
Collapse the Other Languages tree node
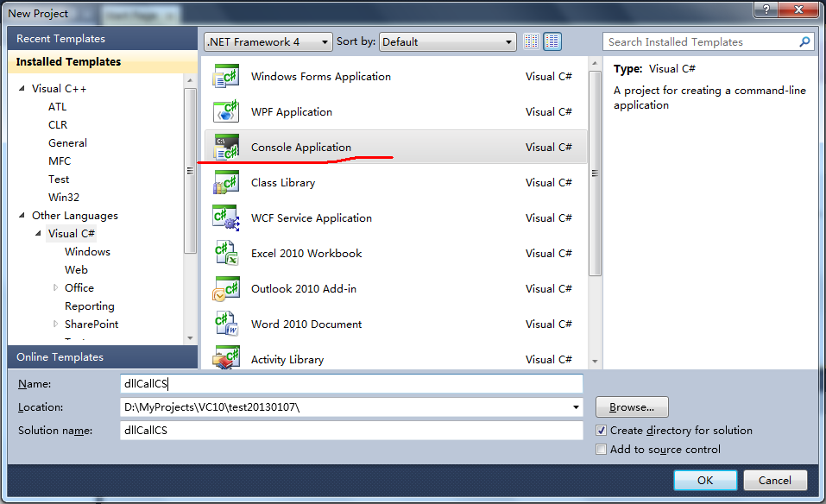(x=22, y=215)
